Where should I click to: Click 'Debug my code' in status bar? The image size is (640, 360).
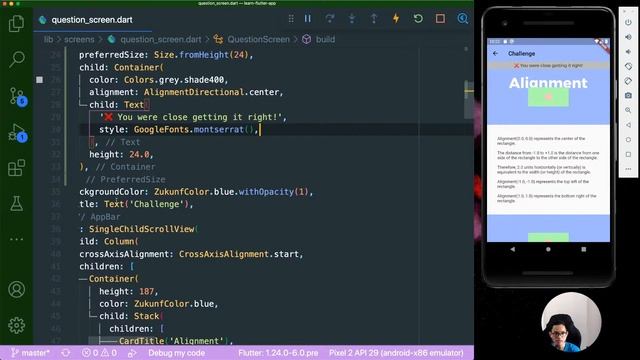tap(177, 353)
